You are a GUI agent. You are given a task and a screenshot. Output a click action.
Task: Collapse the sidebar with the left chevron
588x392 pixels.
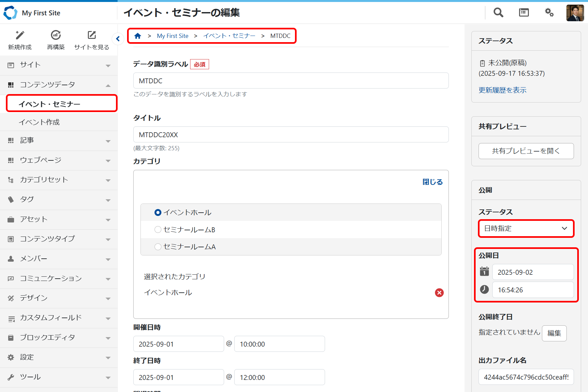pyautogui.click(x=118, y=39)
